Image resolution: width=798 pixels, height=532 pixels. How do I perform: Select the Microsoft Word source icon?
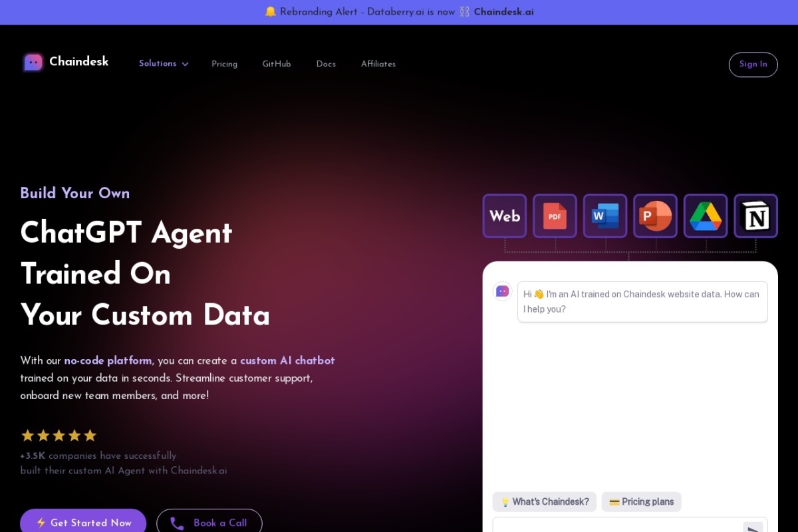(605, 216)
